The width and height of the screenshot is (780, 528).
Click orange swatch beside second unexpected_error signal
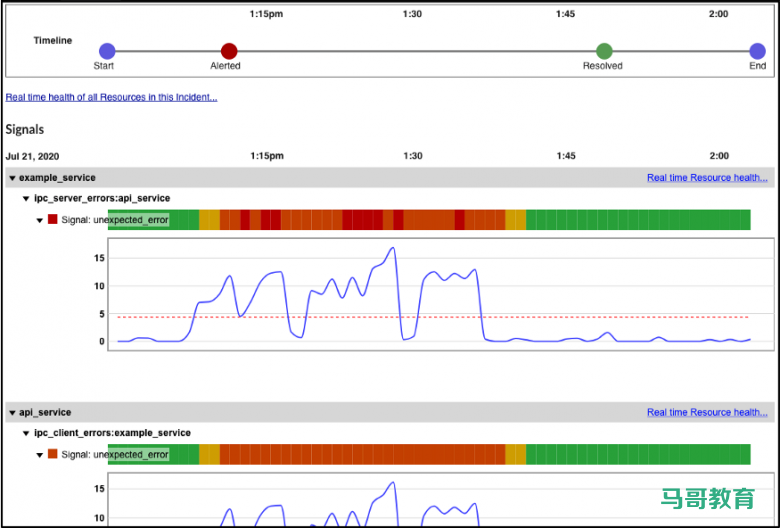tap(53, 454)
